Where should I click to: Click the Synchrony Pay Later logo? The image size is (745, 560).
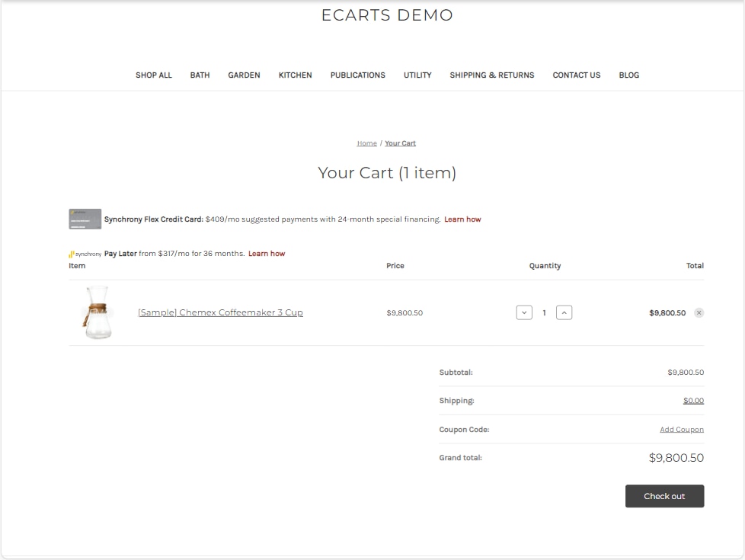tap(85, 254)
